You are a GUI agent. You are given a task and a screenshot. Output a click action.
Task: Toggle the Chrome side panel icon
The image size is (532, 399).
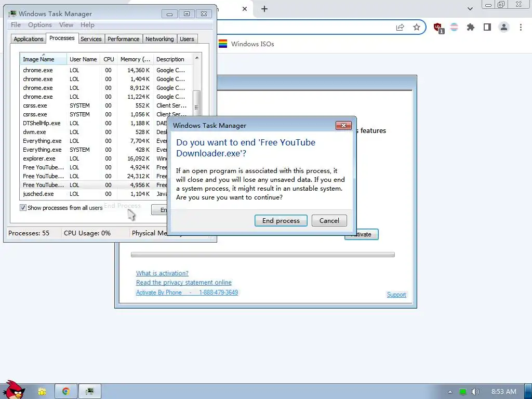(x=487, y=28)
